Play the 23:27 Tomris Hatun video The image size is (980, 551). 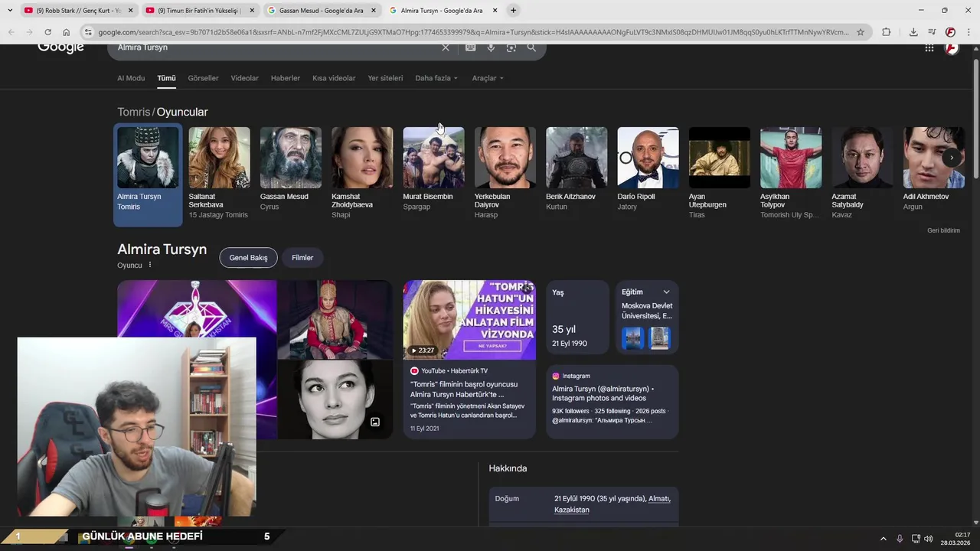pos(469,319)
